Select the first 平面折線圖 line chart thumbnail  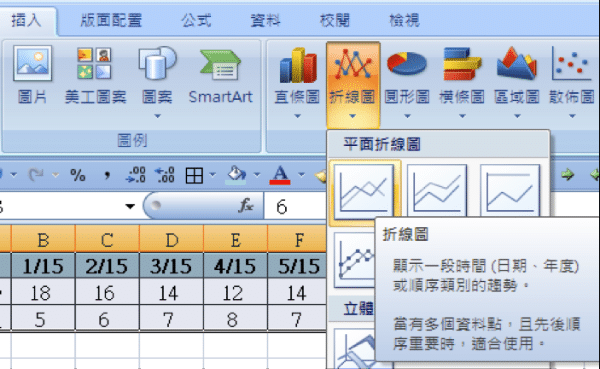pyautogui.click(x=364, y=189)
